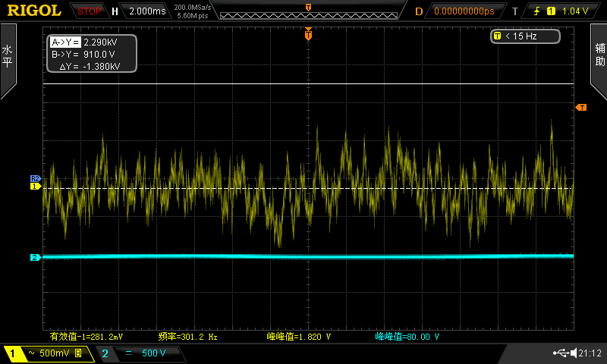
Task: Click the 2.290kV cursor A value
Action: coord(100,42)
